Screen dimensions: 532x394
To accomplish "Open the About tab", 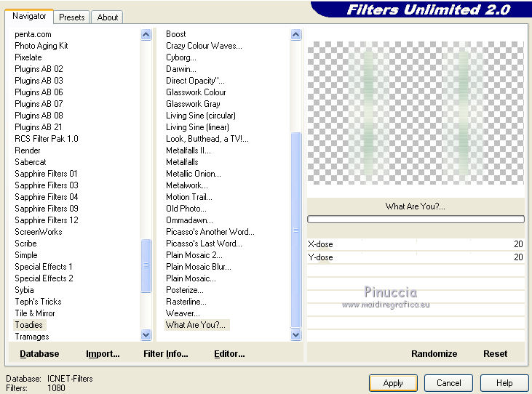I will (x=108, y=17).
